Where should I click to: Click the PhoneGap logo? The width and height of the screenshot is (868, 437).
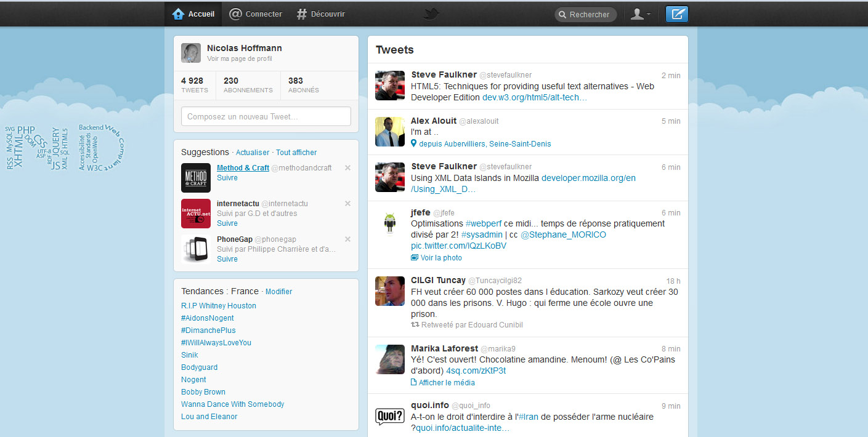(196, 249)
